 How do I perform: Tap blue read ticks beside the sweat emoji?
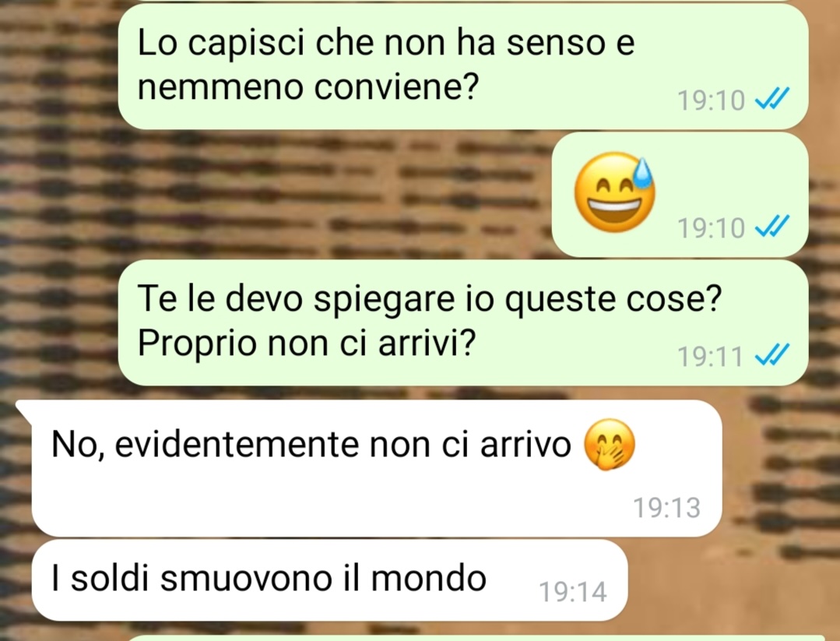(772, 226)
